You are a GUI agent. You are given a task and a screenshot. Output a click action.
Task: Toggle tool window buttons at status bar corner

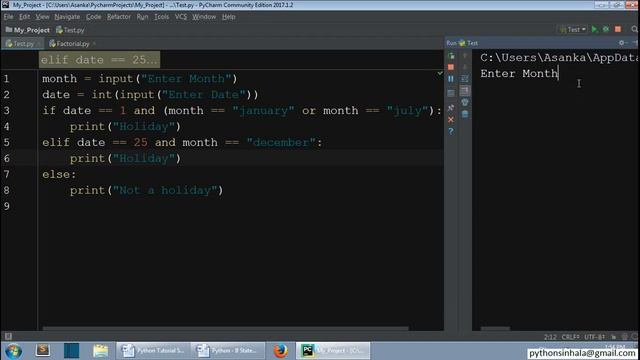coord(8,336)
